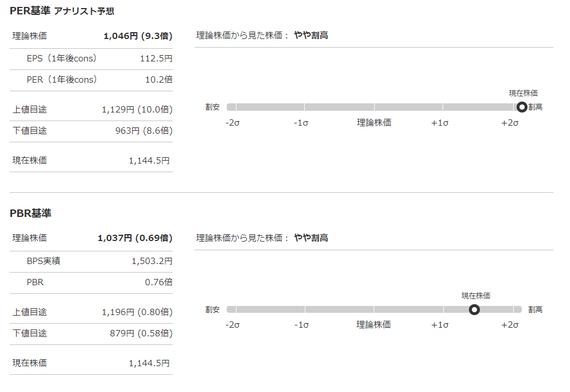Click the 割安 label on PER gauge
The width and height of the screenshot is (570, 392).
pyautogui.click(x=212, y=107)
